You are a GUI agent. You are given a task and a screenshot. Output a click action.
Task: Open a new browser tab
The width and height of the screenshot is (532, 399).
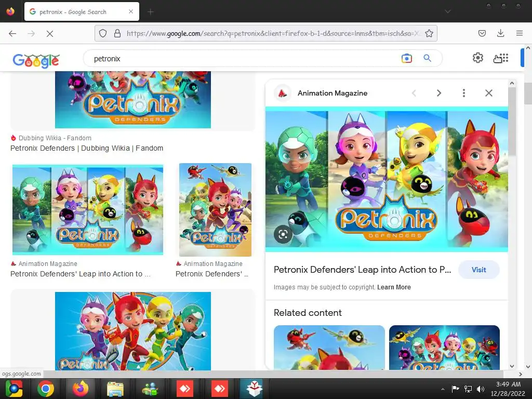pyautogui.click(x=151, y=12)
